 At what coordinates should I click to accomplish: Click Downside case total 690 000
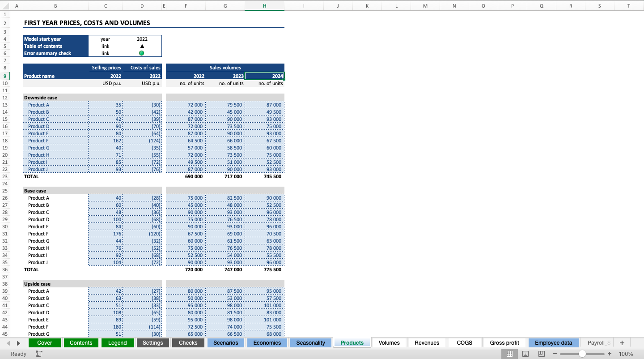click(x=186, y=176)
